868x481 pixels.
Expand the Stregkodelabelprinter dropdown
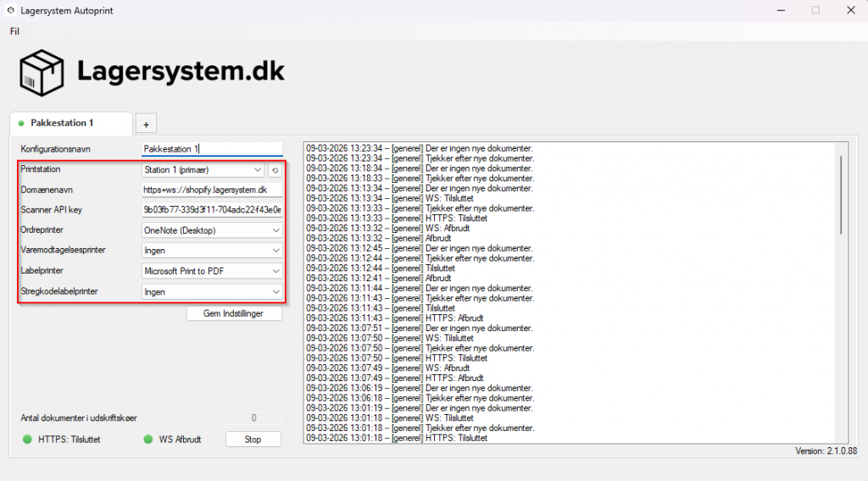coord(212,292)
